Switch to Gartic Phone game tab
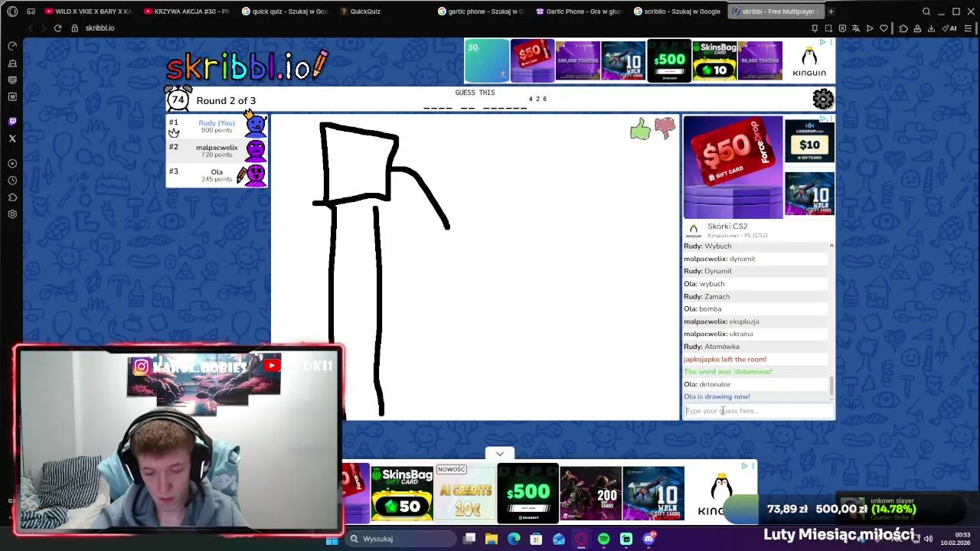This screenshot has width=980, height=551. pyautogui.click(x=580, y=11)
